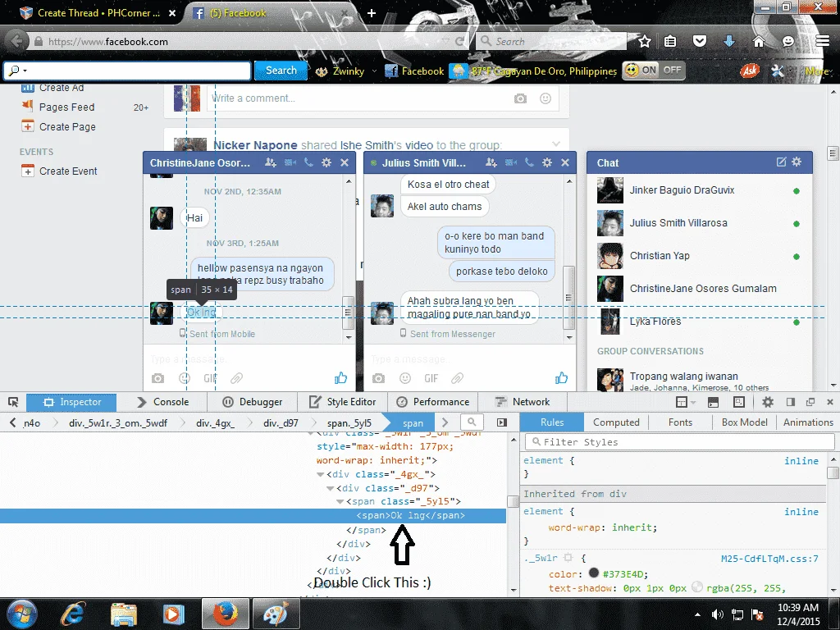The height and width of the screenshot is (630, 840).
Task: Compose a new message from the Chat panel
Action: coord(782,162)
